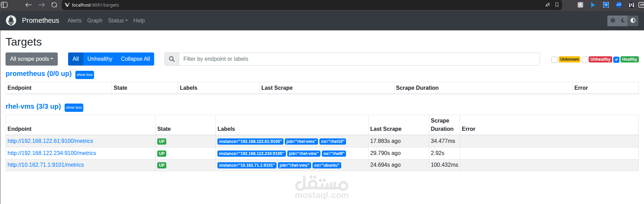Open the Graph page
The height and width of the screenshot is (204, 644).
(95, 21)
